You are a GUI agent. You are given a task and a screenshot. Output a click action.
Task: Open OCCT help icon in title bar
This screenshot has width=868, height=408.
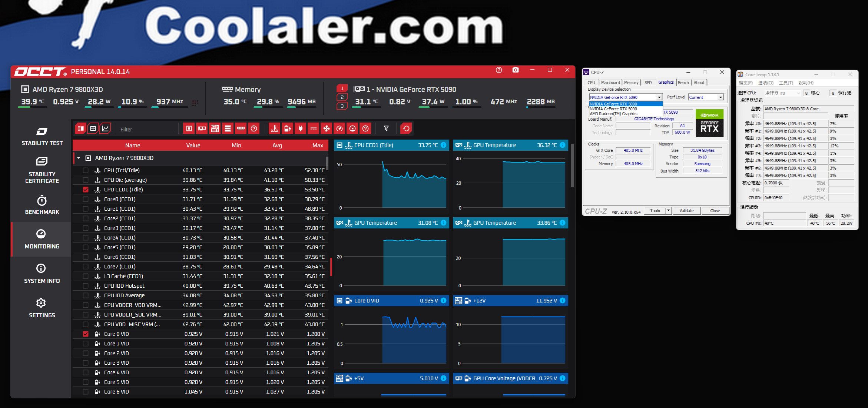499,70
